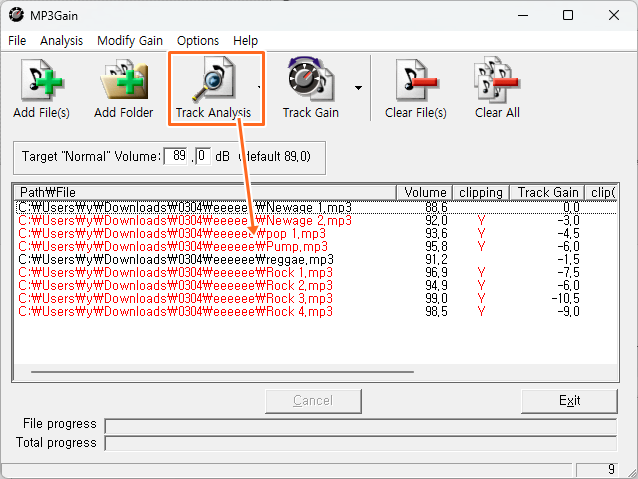Click the volume value 91.2
638x479 pixels.
[x=436, y=260]
